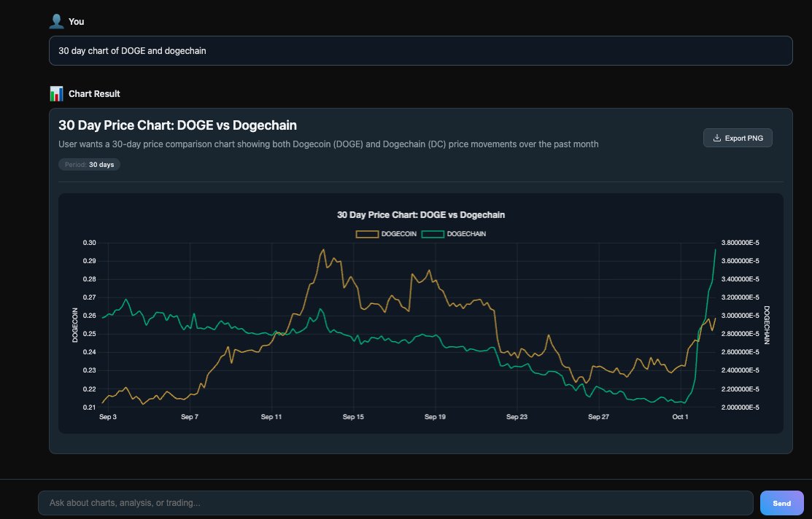Click the green DOGECHAIN legend color box
Screen dimensions: 812x519
point(433,234)
